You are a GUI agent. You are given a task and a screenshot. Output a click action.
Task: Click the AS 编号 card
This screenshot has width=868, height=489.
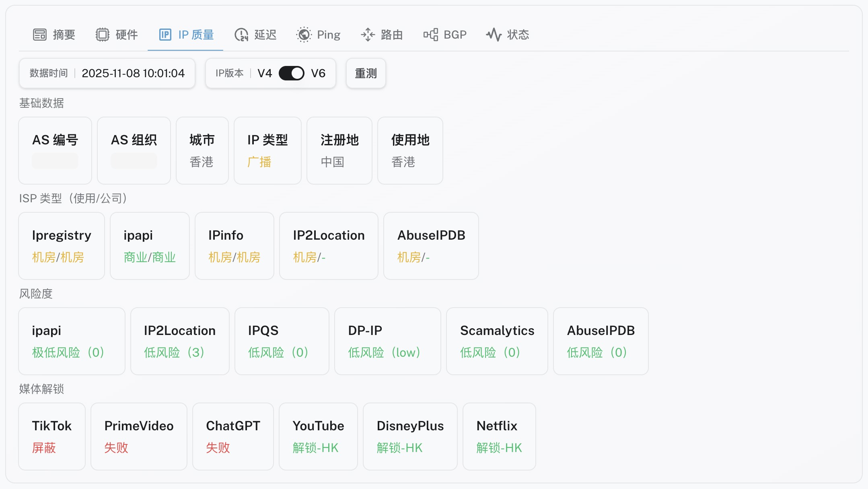55,150
